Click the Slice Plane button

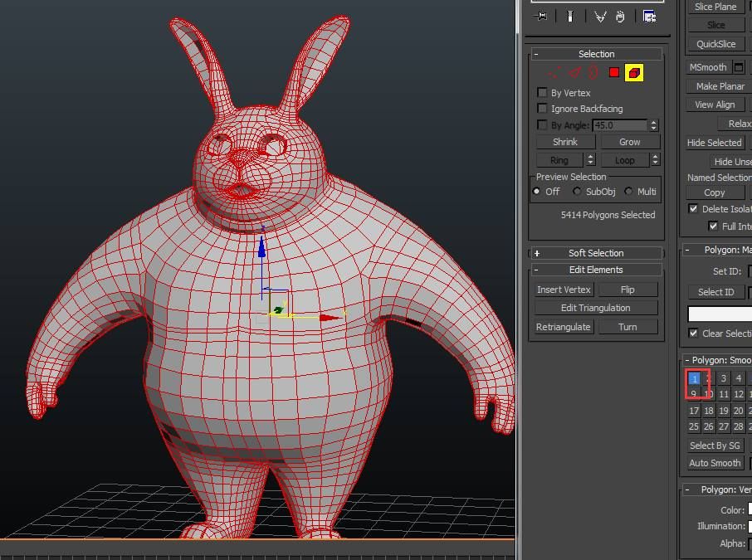[715, 7]
